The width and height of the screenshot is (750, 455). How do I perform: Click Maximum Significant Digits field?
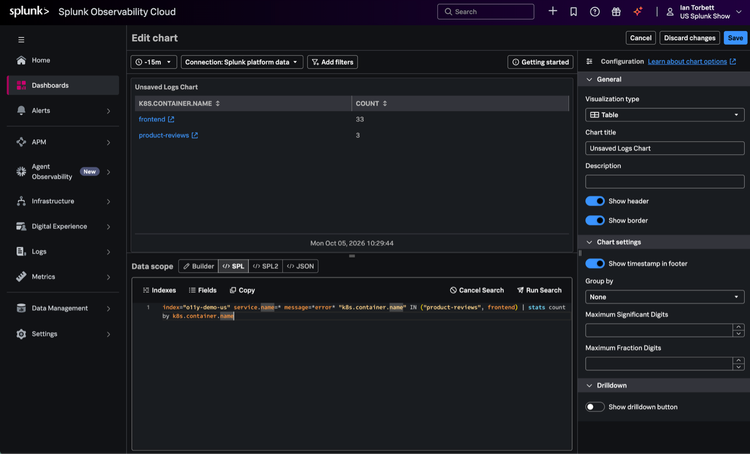(x=659, y=330)
